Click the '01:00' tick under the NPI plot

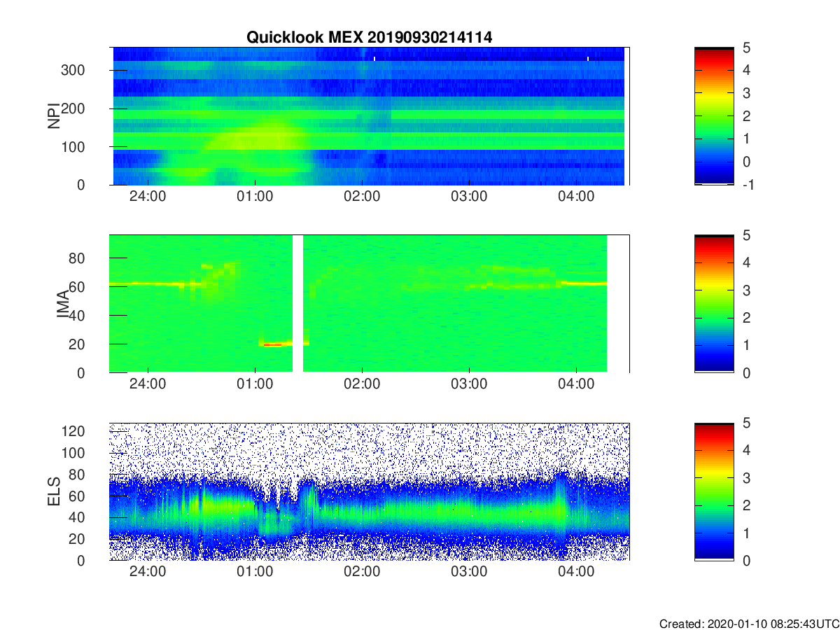point(255,197)
